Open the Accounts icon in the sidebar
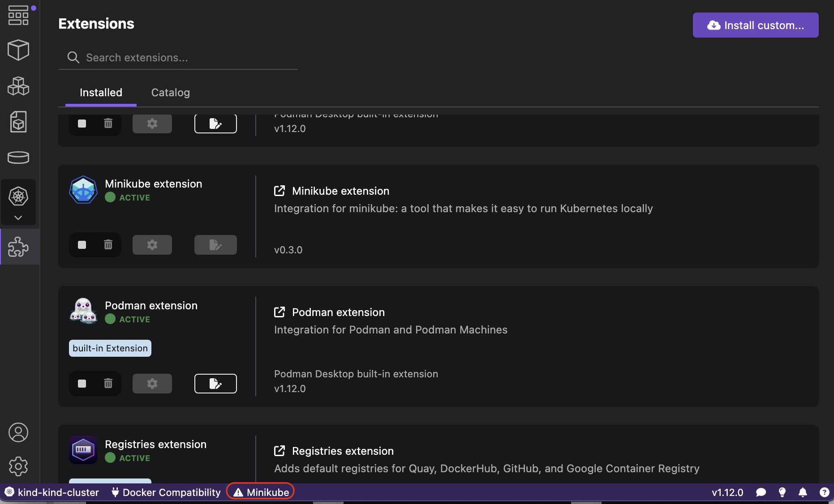Screen dimensions: 834x504 18,432
